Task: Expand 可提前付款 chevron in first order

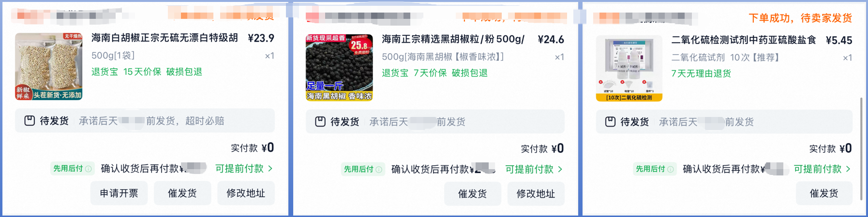Action: coord(270,169)
